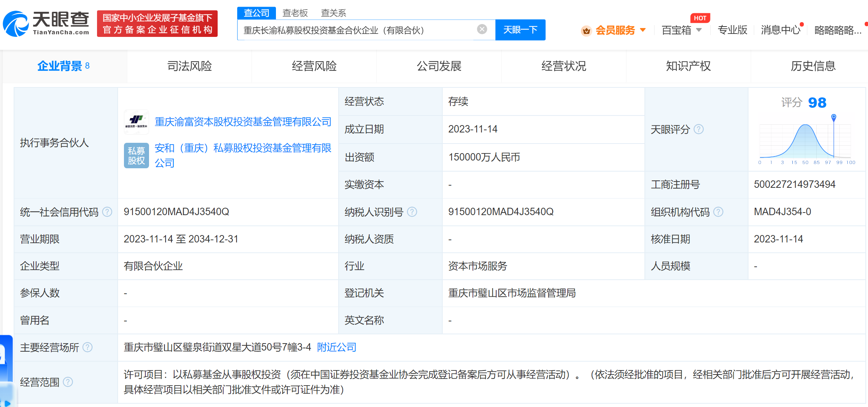868x407 pixels.
Task: Expand the 百宝箱 dropdown arrow
Action: coord(699,30)
